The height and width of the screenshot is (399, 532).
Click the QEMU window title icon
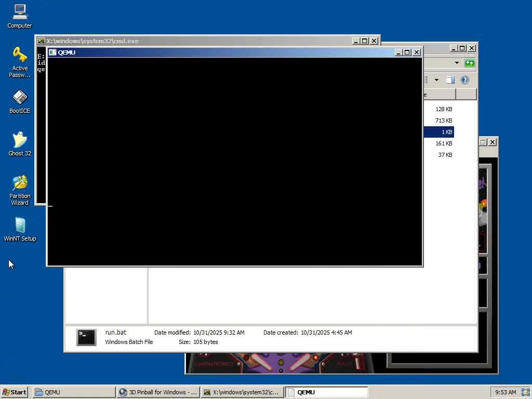(52, 52)
